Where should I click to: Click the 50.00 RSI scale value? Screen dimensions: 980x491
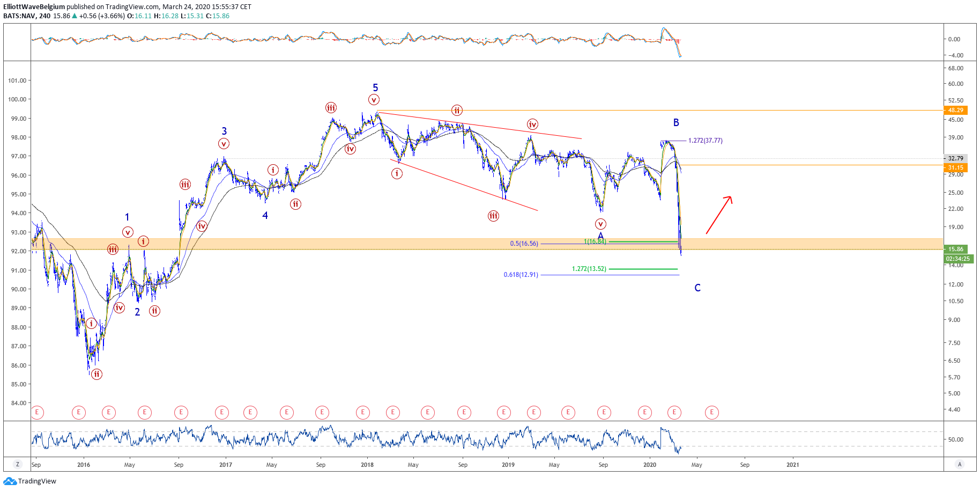[x=956, y=439]
